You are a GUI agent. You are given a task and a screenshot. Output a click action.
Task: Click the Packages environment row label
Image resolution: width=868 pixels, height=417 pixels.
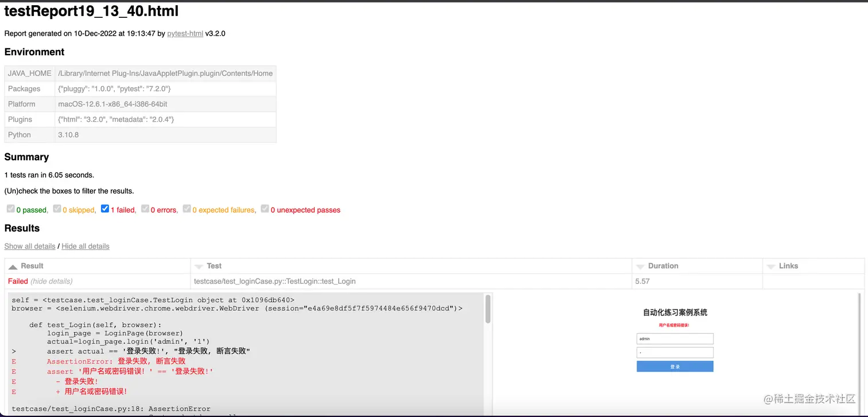(x=24, y=89)
